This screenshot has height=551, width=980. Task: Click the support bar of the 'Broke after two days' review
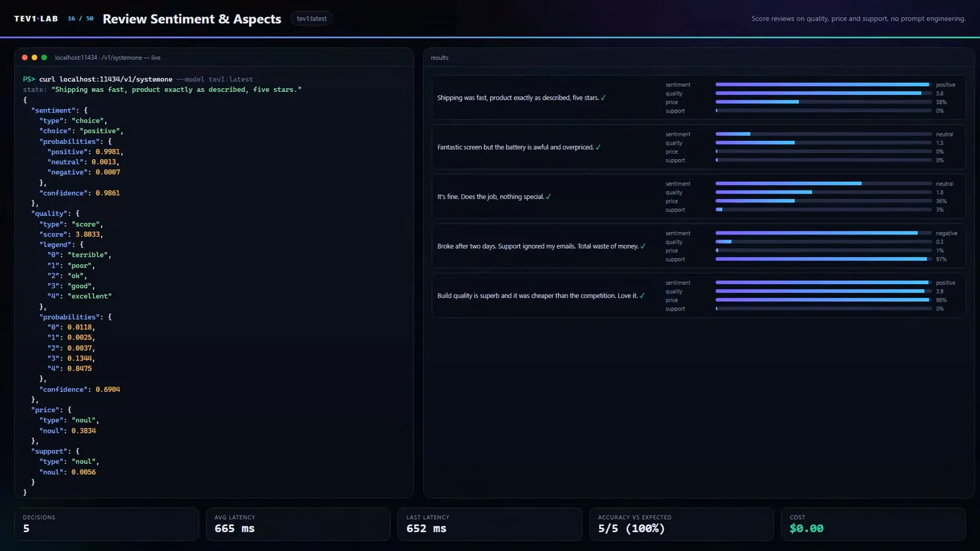823,259
